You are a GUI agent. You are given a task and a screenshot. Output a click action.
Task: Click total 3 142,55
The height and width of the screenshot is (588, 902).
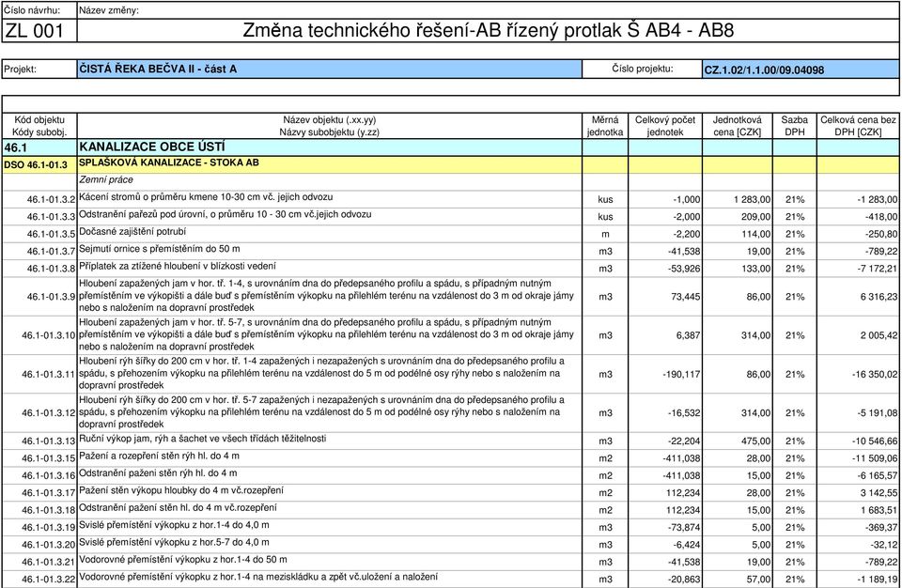(879, 493)
